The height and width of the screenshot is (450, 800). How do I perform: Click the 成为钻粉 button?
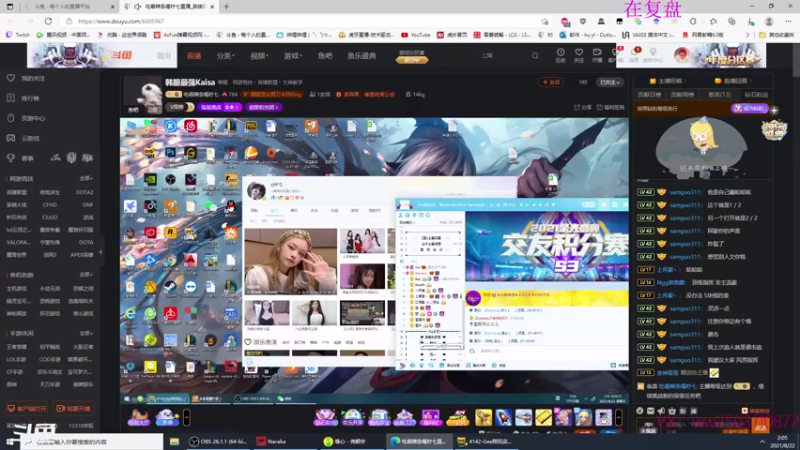[749, 108]
